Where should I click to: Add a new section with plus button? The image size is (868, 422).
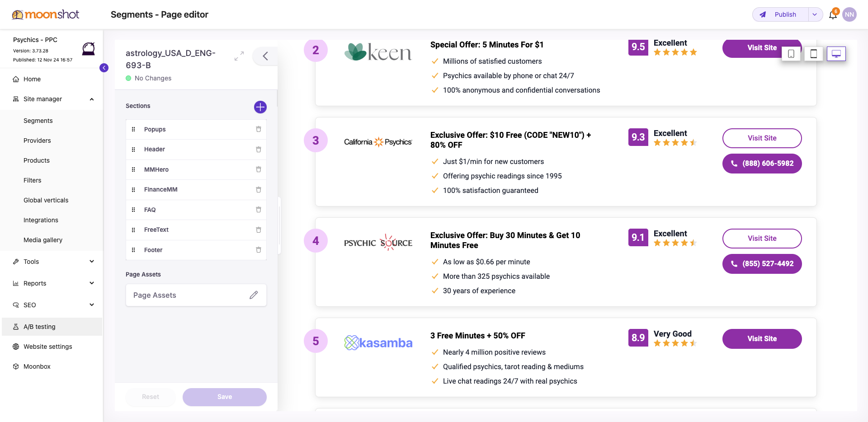260,107
